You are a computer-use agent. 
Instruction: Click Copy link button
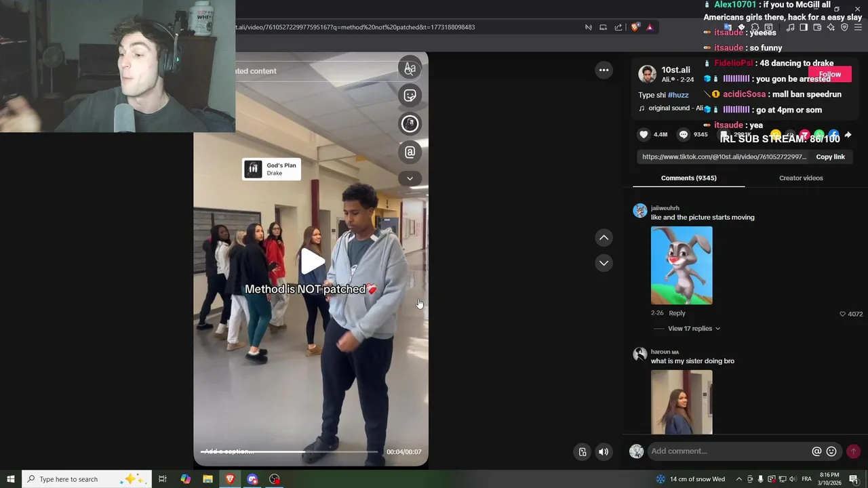[x=830, y=157]
